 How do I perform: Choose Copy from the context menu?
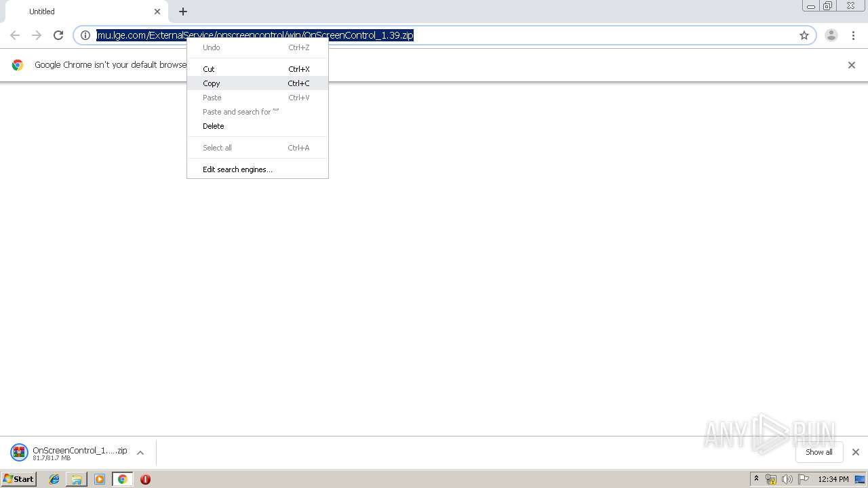pyautogui.click(x=258, y=83)
